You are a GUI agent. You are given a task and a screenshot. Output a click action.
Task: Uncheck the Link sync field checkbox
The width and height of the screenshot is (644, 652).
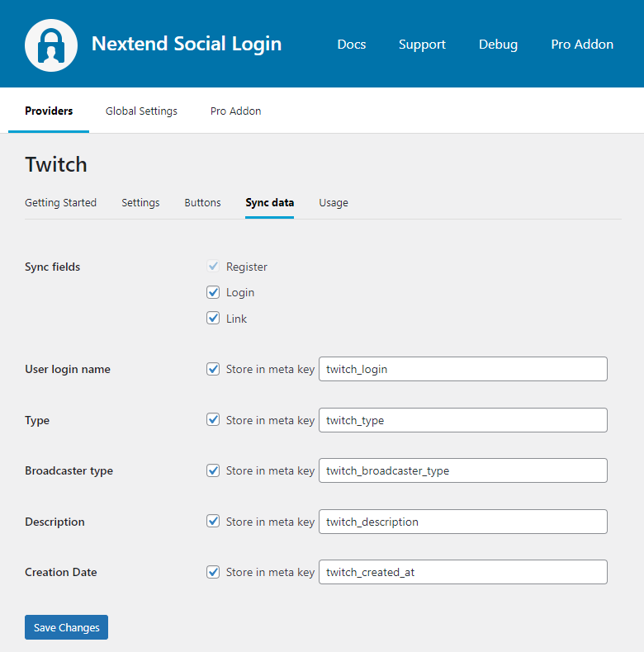click(x=213, y=319)
